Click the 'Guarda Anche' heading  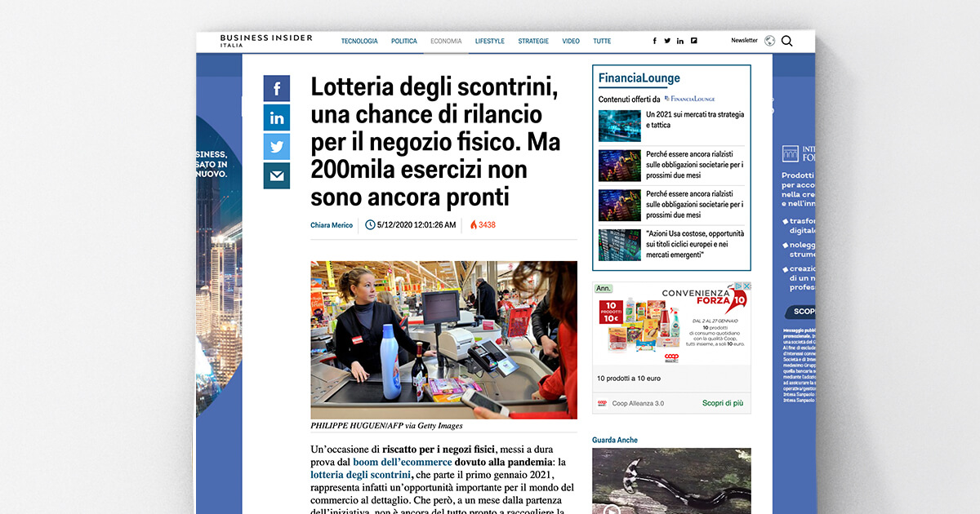point(615,440)
